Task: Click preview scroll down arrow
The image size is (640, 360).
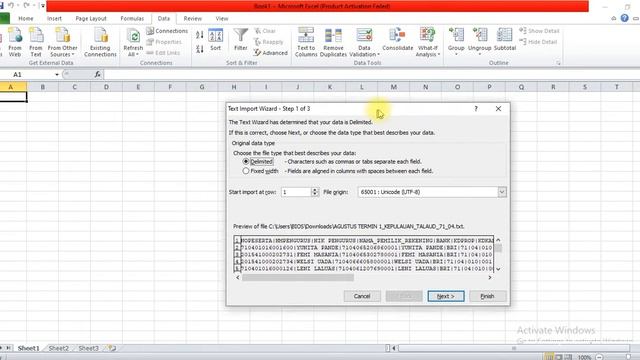Action: pos(498,269)
